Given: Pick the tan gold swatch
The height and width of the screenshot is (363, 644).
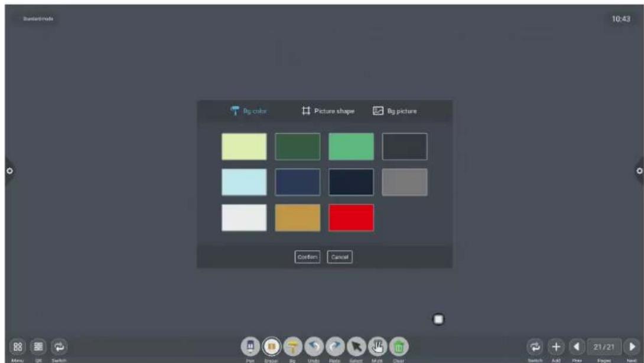Looking at the screenshot, I should click(298, 218).
